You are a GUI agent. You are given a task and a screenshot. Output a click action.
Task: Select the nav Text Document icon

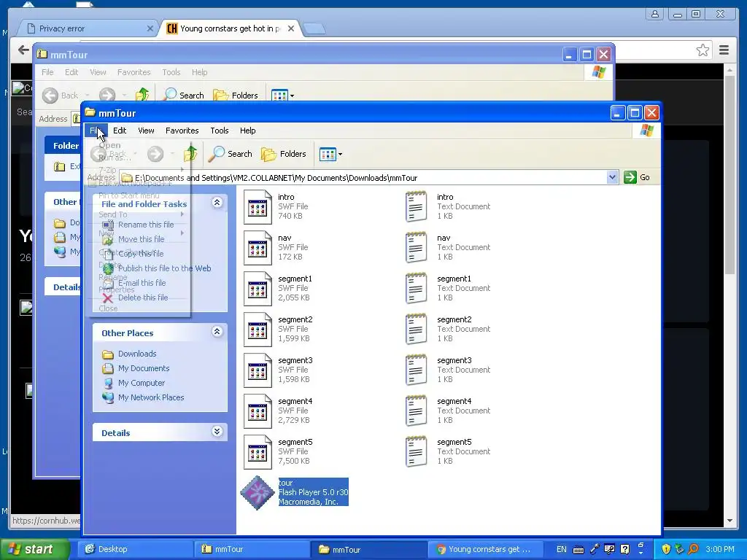coord(417,248)
